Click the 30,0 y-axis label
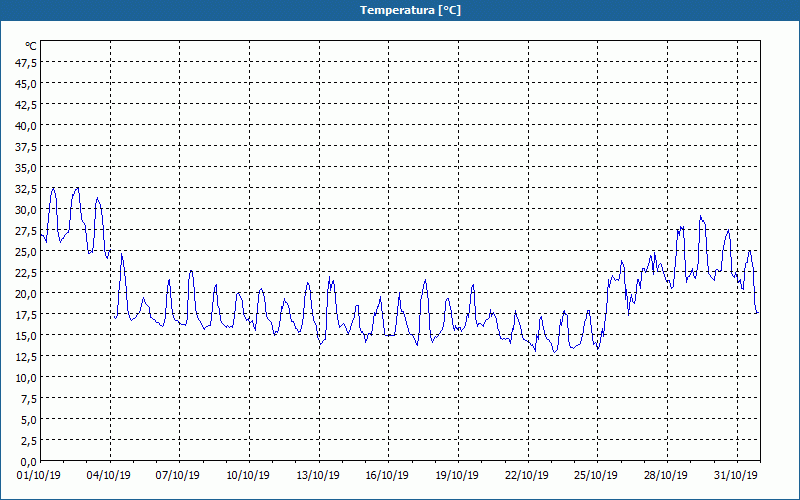 [x=26, y=210]
